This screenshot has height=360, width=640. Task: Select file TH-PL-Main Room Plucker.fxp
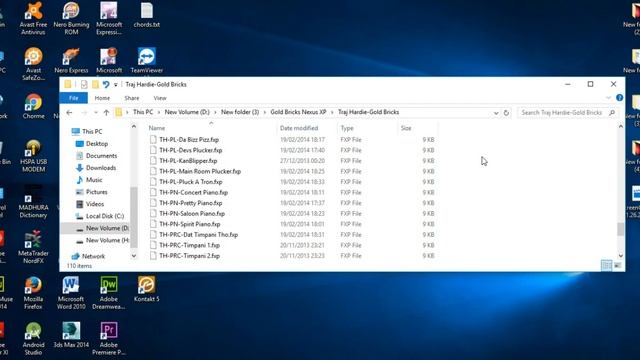200,171
